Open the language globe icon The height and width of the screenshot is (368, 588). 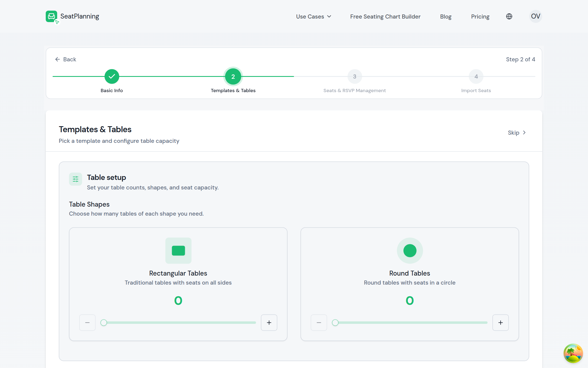509,16
